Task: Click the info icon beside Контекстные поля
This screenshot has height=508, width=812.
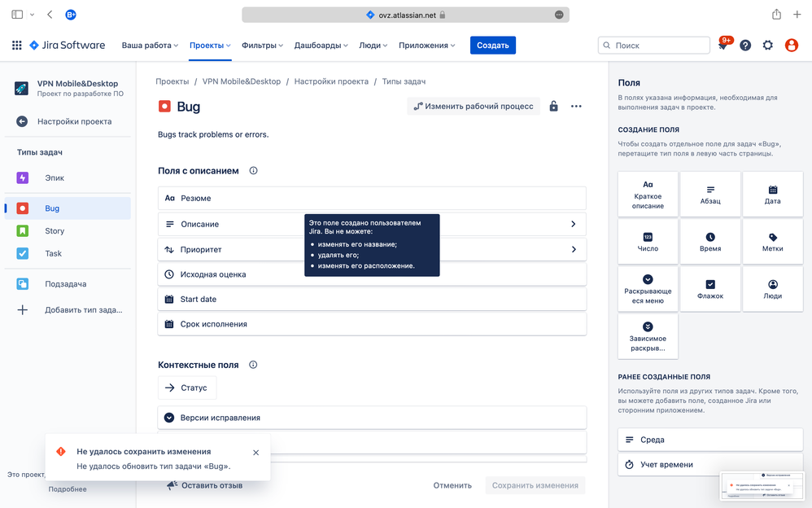Action: coord(253,365)
